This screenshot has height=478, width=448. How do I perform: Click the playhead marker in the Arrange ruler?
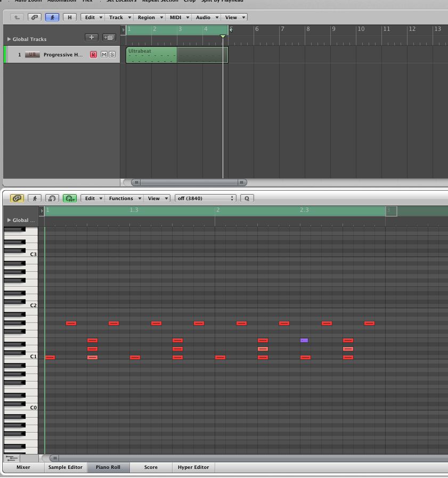pyautogui.click(x=223, y=37)
